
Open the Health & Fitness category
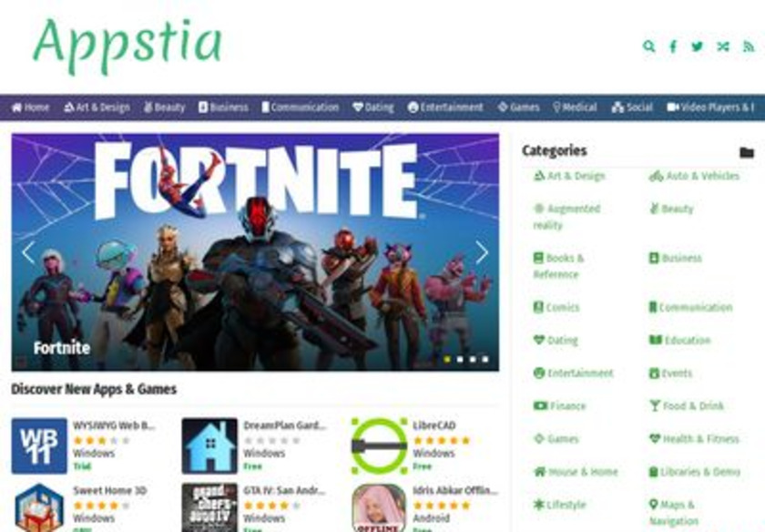click(694, 439)
